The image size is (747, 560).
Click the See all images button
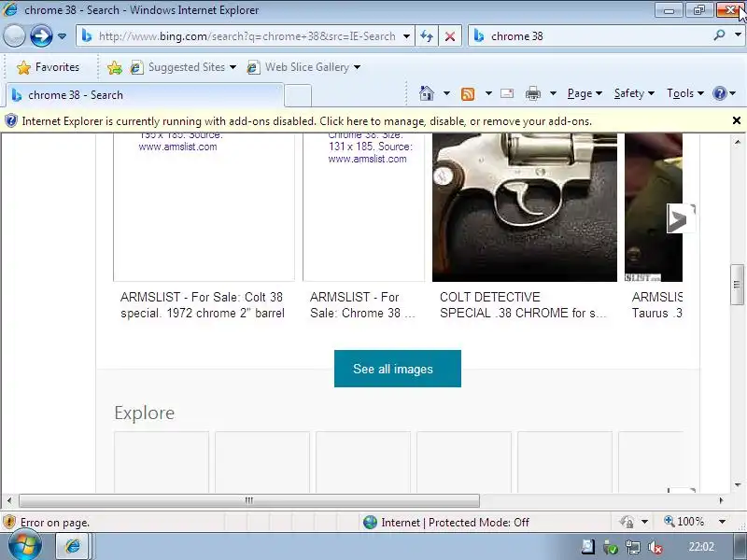398,369
